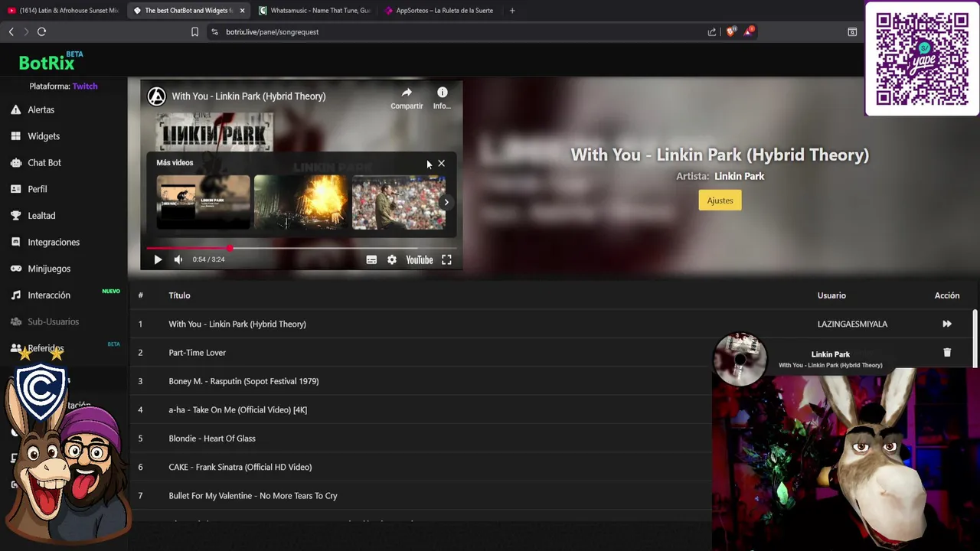The width and height of the screenshot is (980, 551).
Task: Select CAKE - Frank Sinatra row
Action: [420, 467]
